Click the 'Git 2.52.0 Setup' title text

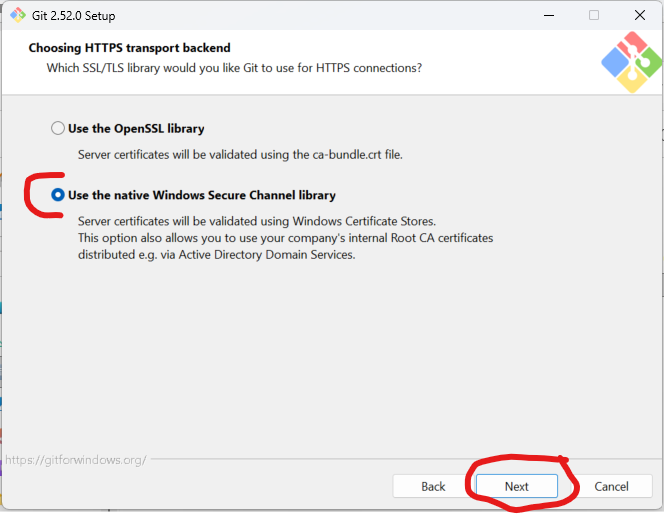(x=74, y=16)
